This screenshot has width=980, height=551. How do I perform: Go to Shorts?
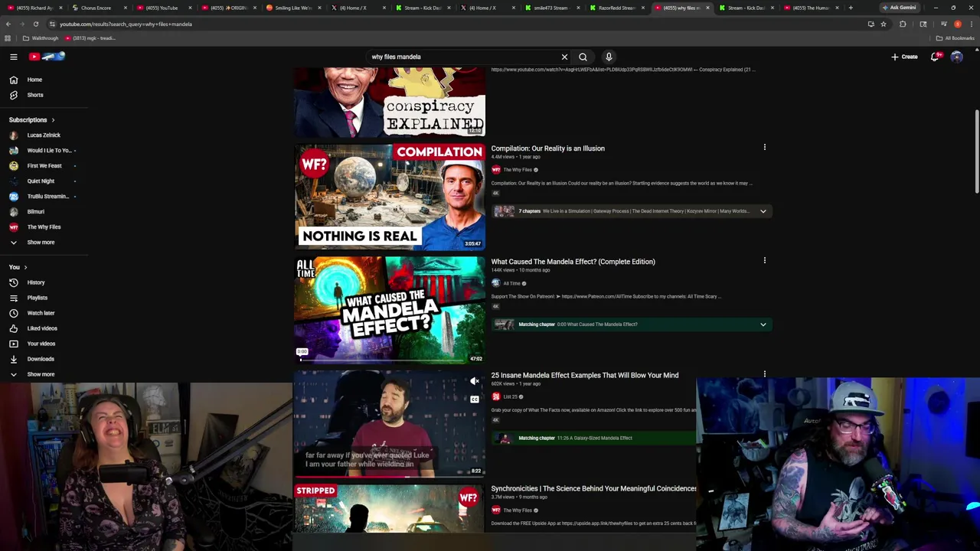pos(35,95)
